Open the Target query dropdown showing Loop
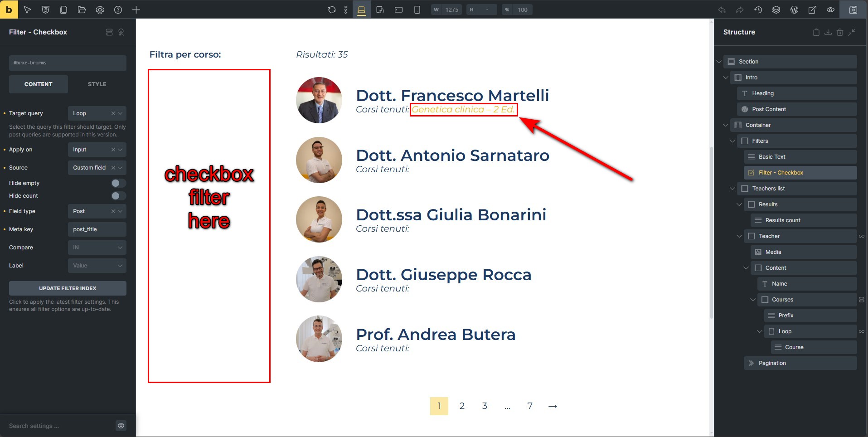 [97, 113]
